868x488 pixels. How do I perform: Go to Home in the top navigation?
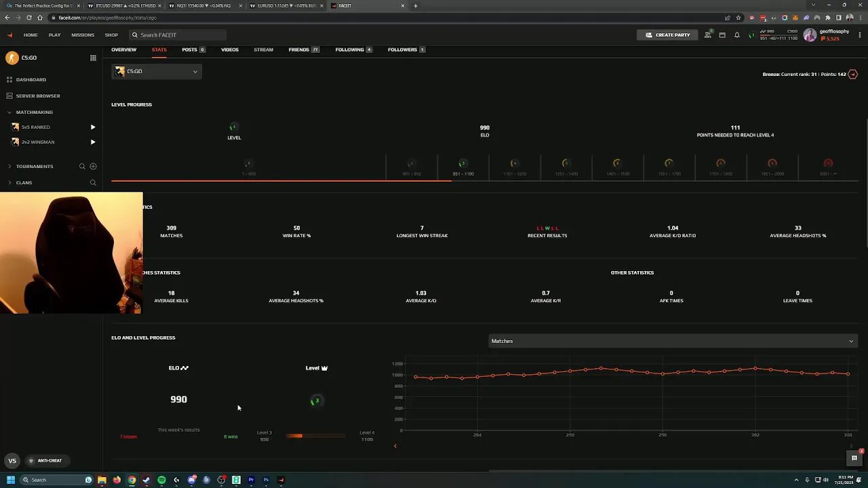31,35
